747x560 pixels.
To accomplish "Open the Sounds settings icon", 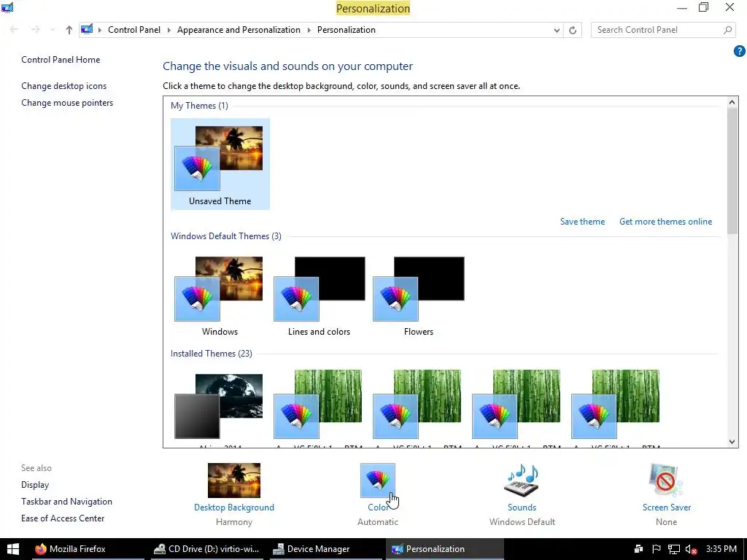I will [x=522, y=480].
